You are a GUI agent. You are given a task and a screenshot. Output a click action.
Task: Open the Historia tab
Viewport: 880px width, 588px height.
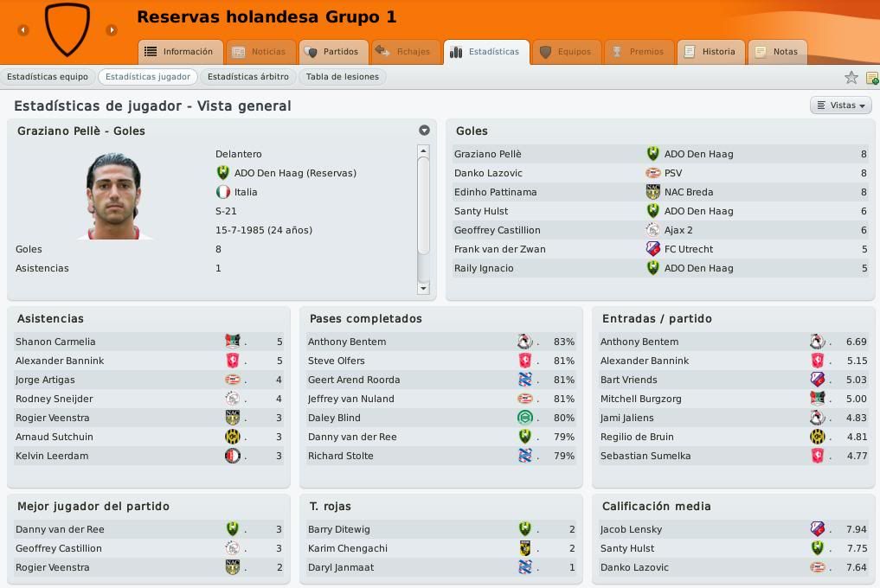pyautogui.click(x=711, y=52)
